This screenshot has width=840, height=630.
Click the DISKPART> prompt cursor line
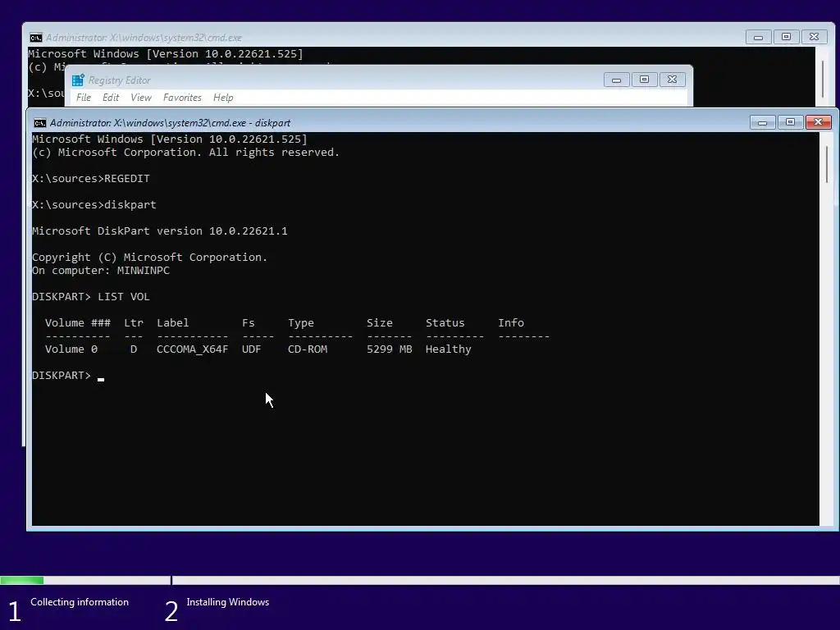tap(68, 376)
